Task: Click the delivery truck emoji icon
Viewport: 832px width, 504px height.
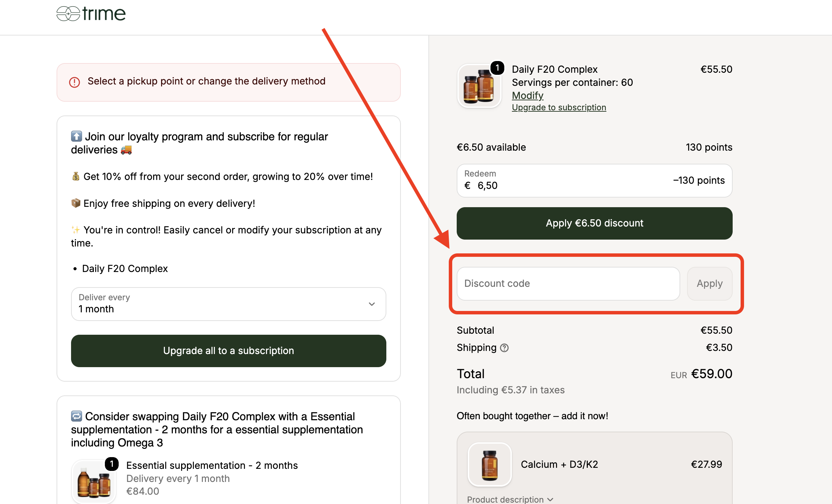Action: pos(126,150)
